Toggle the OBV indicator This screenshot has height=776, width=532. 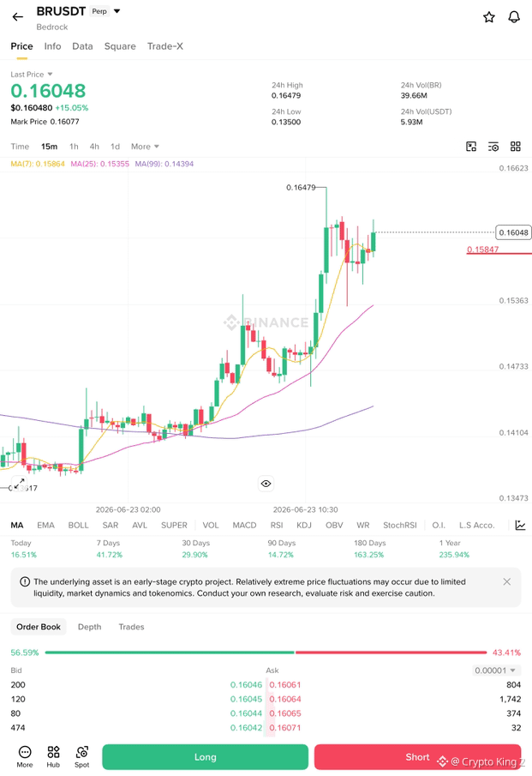click(x=334, y=525)
